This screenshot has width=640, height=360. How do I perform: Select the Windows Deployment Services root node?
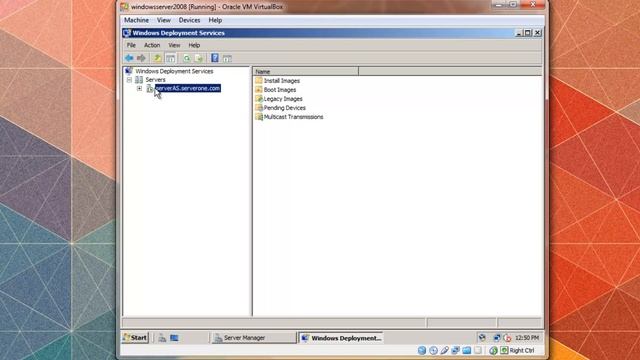174,71
